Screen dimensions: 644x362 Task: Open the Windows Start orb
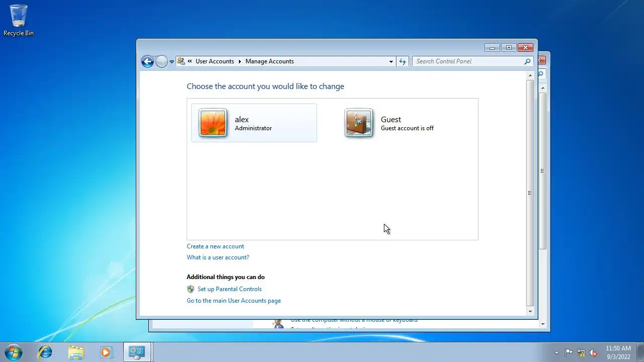tap(14, 352)
